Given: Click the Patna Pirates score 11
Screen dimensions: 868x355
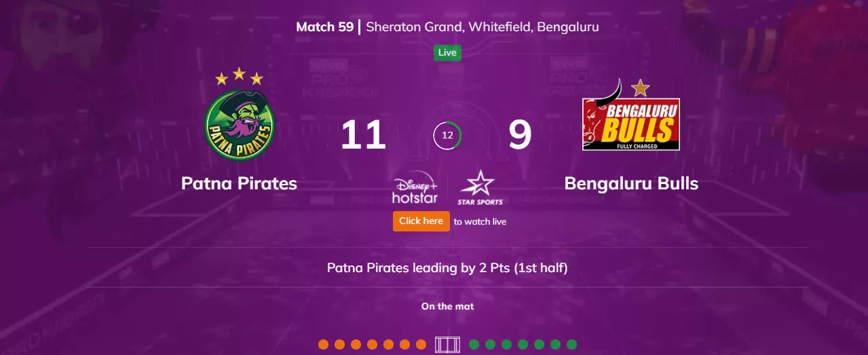Looking at the screenshot, I should (x=363, y=135).
